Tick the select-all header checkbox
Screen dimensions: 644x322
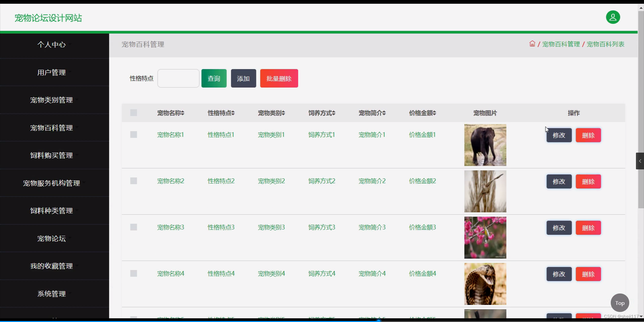[x=133, y=113]
